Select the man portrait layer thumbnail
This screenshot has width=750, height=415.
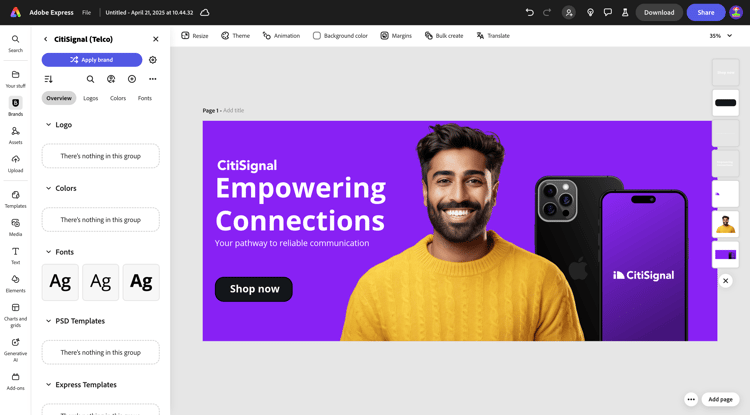click(725, 224)
